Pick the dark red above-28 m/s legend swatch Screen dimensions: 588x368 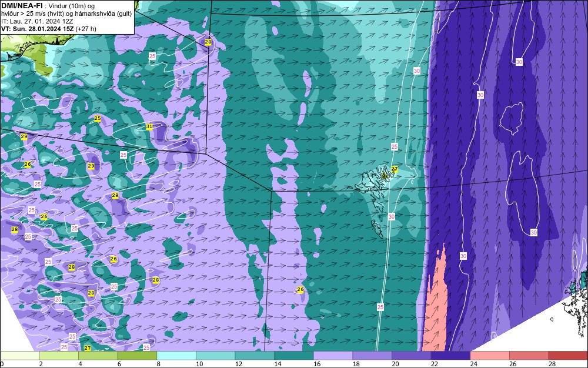(568, 356)
